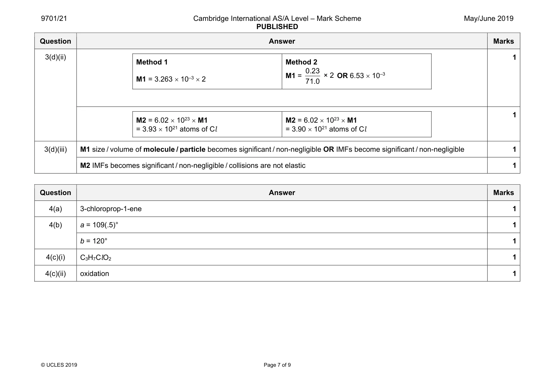Click the word "PUBLISHED" under the title
Viewport: 555px width, 392px height.
tap(277, 27)
